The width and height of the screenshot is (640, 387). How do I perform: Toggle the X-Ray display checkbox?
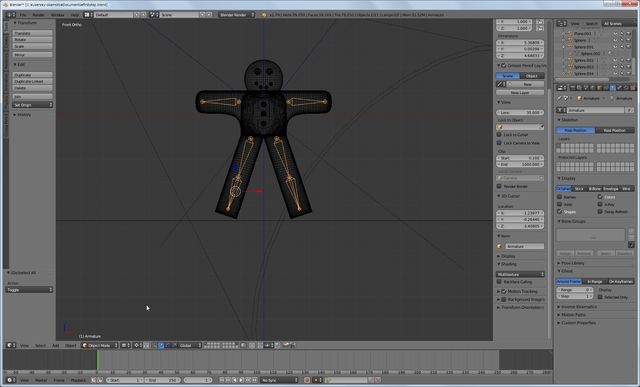point(600,204)
